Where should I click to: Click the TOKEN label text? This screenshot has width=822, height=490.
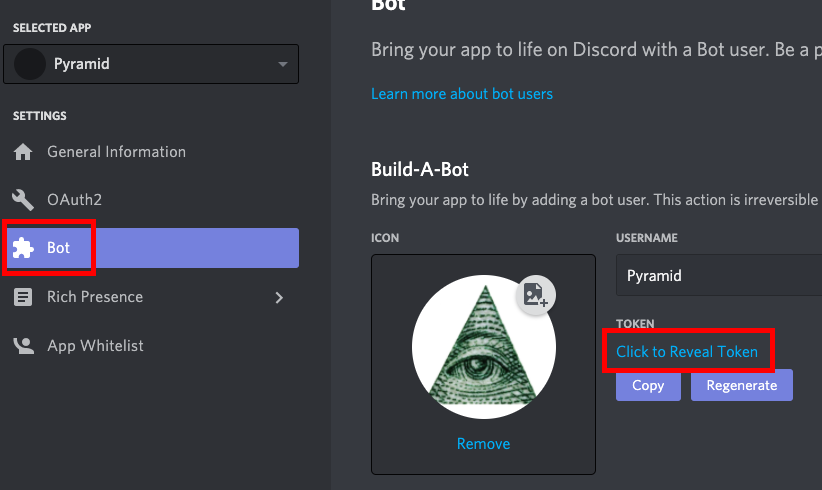tap(635, 324)
